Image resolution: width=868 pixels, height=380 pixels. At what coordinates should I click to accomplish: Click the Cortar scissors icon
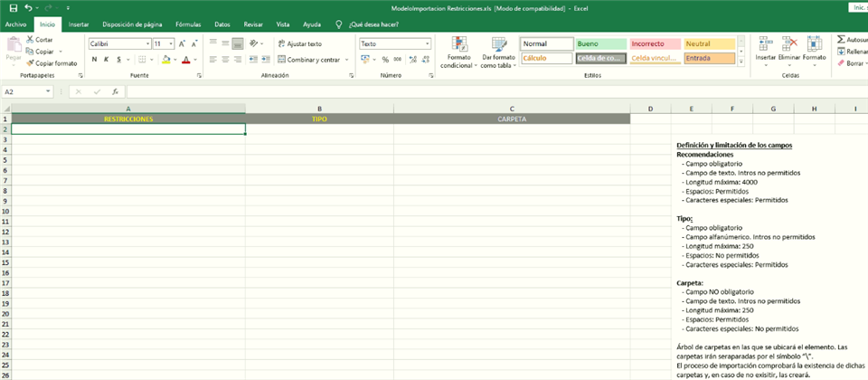[31, 40]
